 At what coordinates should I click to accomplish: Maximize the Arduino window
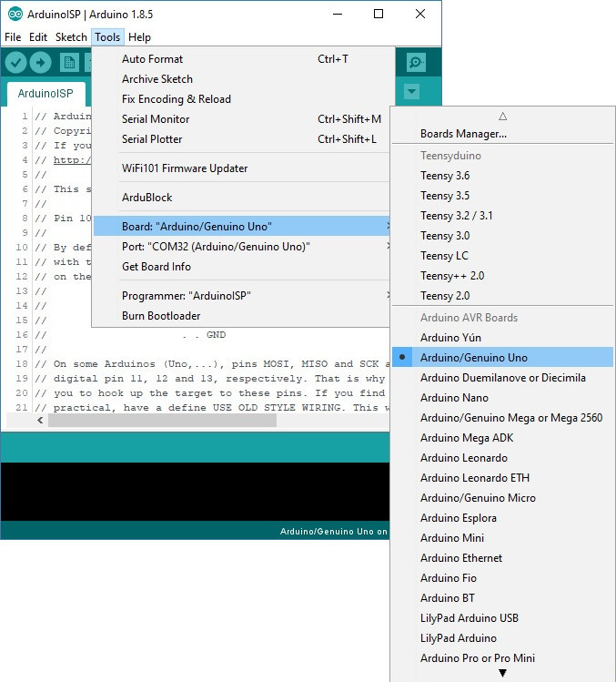pos(379,14)
